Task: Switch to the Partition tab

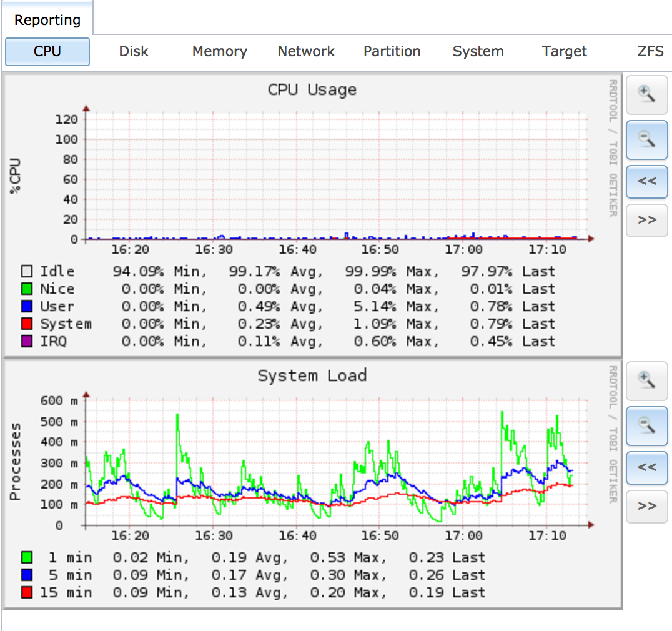Action: coord(392,51)
